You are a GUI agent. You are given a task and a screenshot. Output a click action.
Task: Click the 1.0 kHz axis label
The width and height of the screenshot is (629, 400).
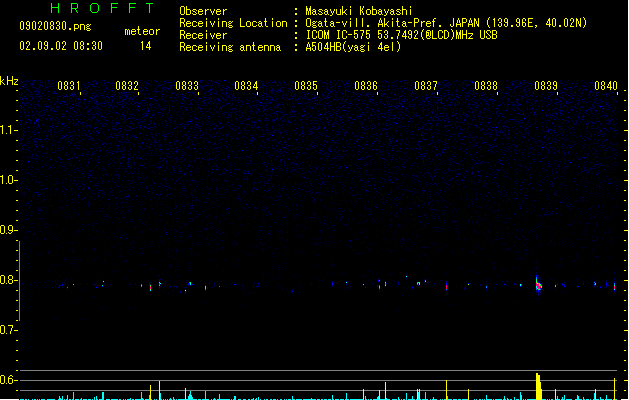8,180
